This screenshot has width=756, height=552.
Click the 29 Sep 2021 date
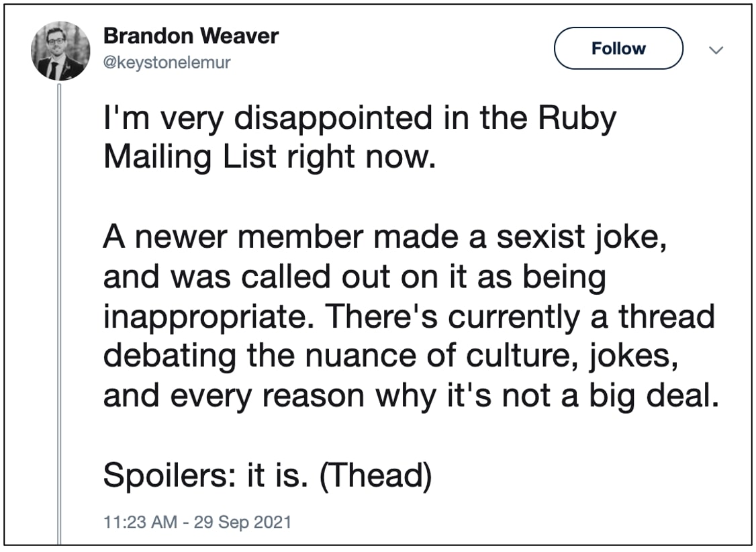pos(242,522)
